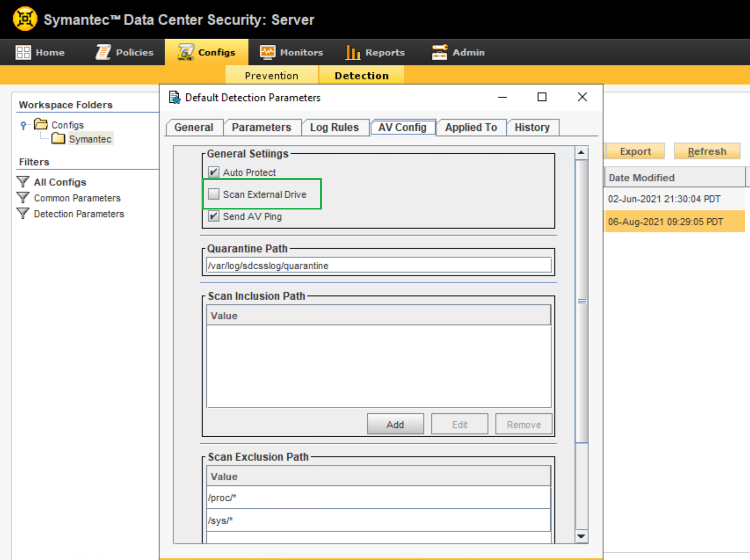The image size is (750, 560).
Task: Click the All Configs filter funnel icon
Action: (x=23, y=182)
